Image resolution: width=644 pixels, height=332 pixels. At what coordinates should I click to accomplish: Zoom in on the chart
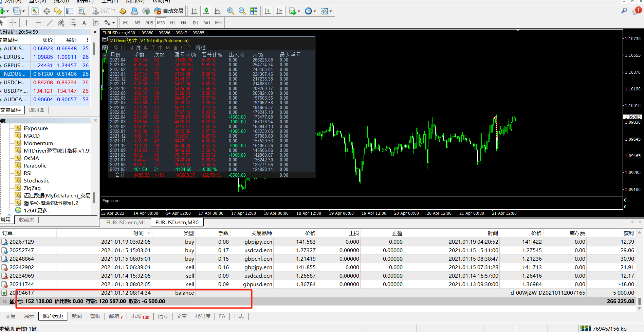231,11
